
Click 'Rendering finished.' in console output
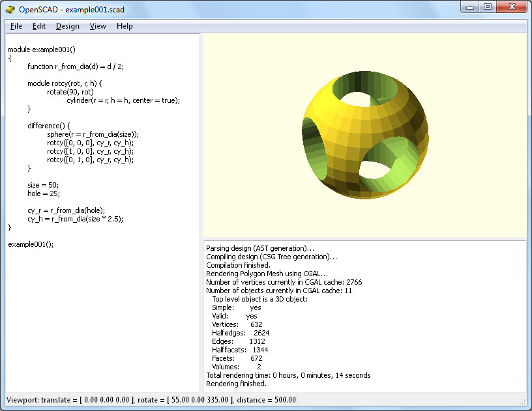(x=236, y=384)
